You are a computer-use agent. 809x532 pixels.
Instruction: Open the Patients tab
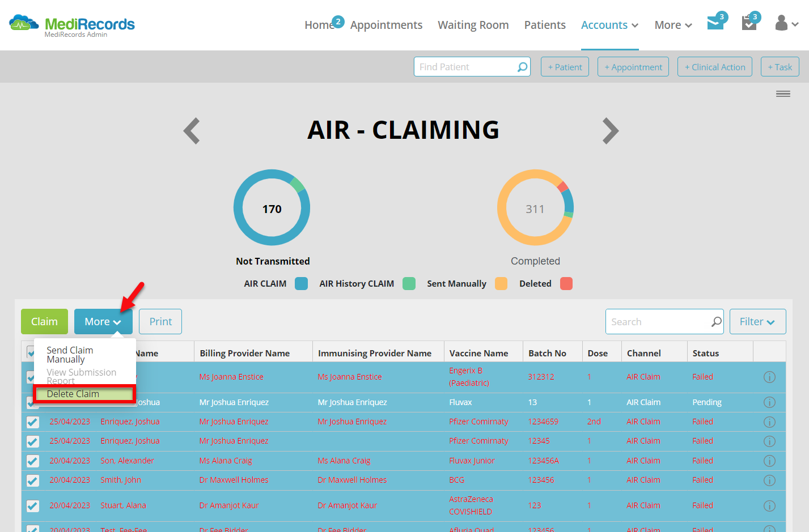tap(545, 25)
